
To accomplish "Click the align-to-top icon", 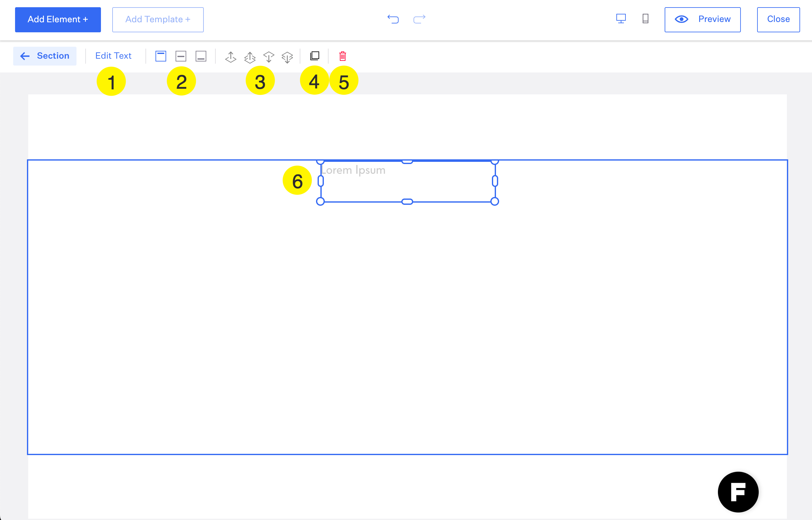I will point(161,56).
